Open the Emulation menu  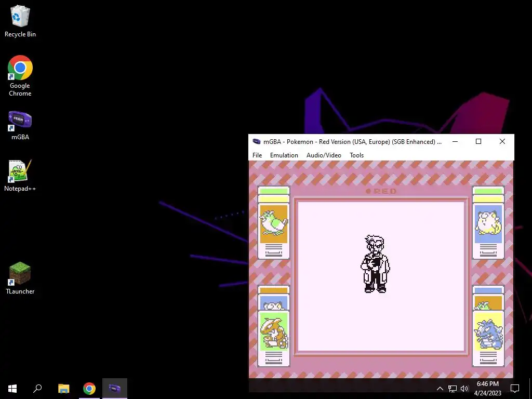pos(284,155)
